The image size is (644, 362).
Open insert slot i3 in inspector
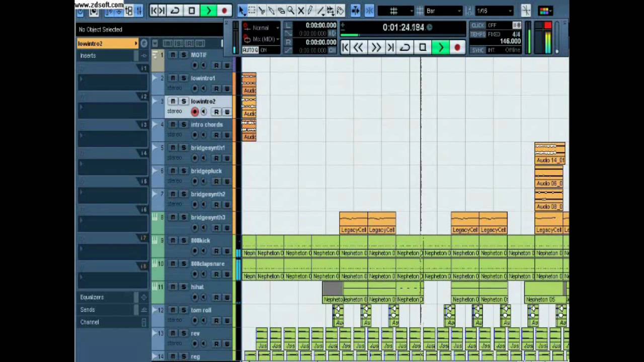(113, 138)
